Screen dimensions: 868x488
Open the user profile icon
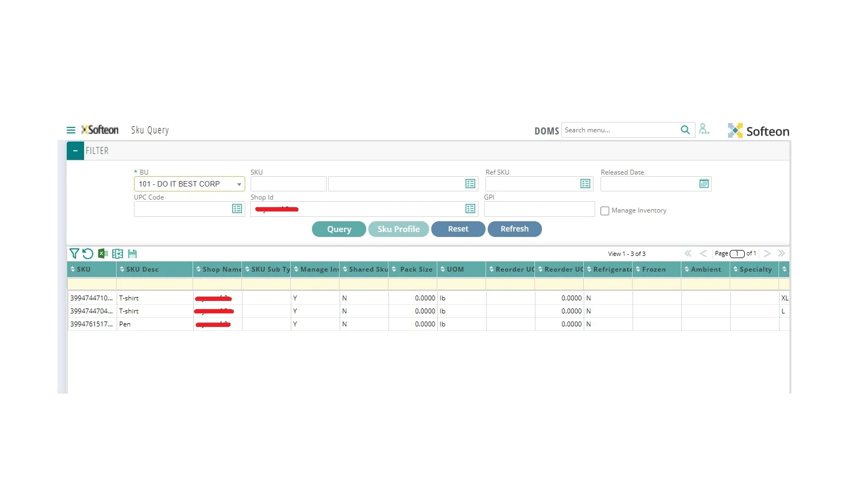[x=704, y=129]
